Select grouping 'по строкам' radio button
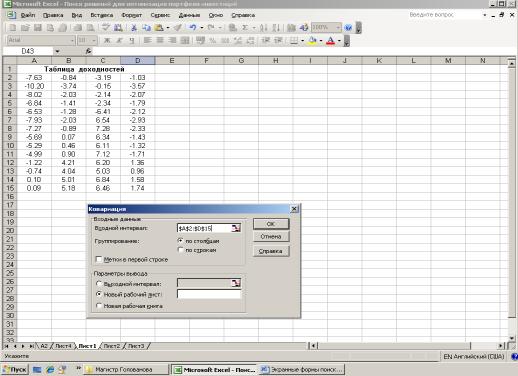Screen dimensions: 518x376 (x=180, y=250)
